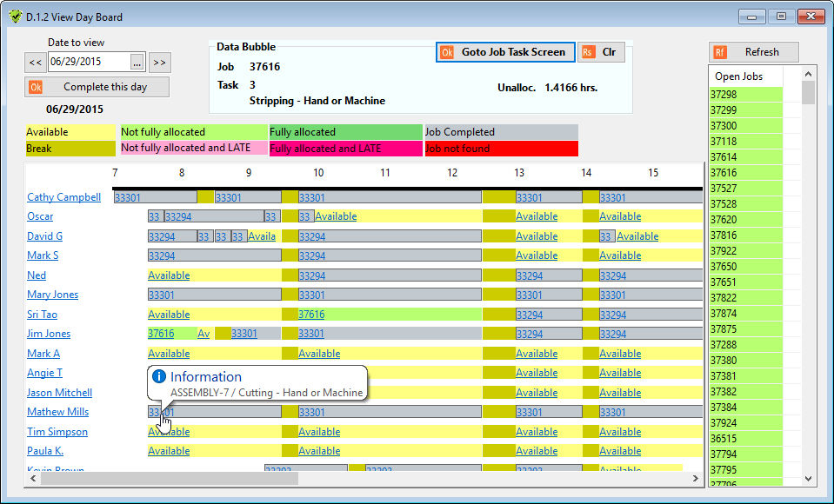Open Tim Simpson employee link

point(57,432)
